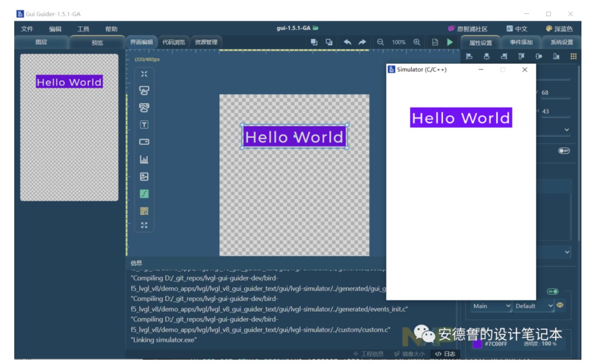This screenshot has width=600, height=364.
Task: Click the 深蓝色 theme button
Action: (x=559, y=29)
